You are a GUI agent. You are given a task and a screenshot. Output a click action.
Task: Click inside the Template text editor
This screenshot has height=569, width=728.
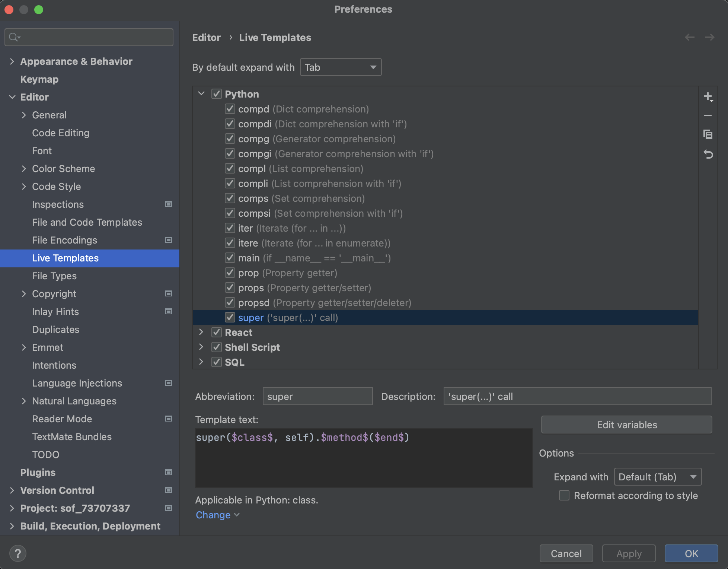(364, 458)
